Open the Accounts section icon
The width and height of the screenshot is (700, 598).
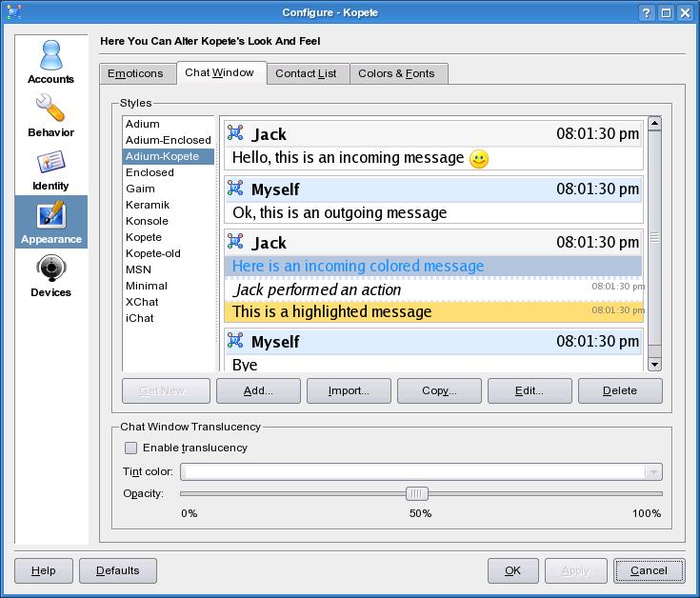(50, 55)
